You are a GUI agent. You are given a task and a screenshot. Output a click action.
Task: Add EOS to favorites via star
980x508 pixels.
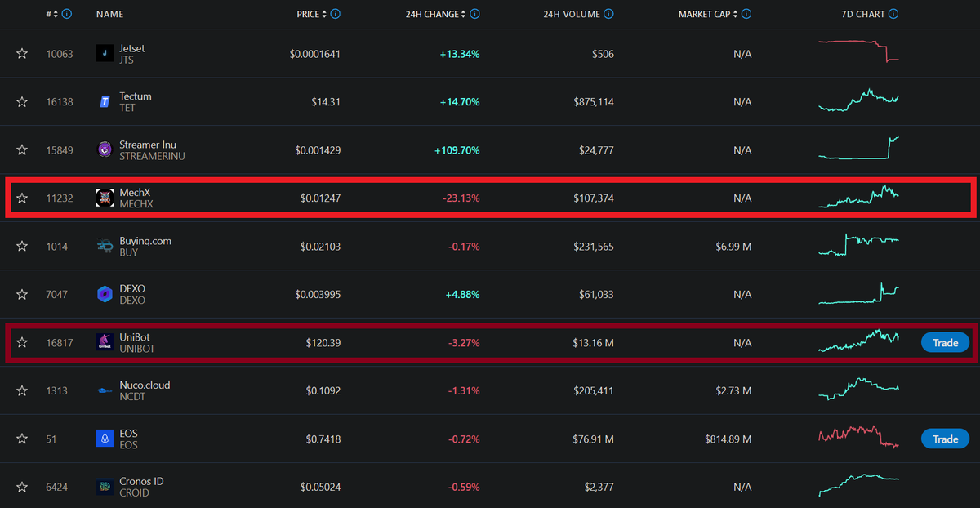tap(21, 439)
